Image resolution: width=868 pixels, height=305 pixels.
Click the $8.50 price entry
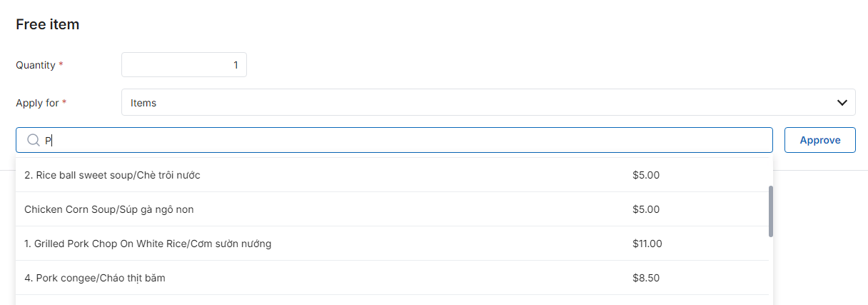[645, 278]
